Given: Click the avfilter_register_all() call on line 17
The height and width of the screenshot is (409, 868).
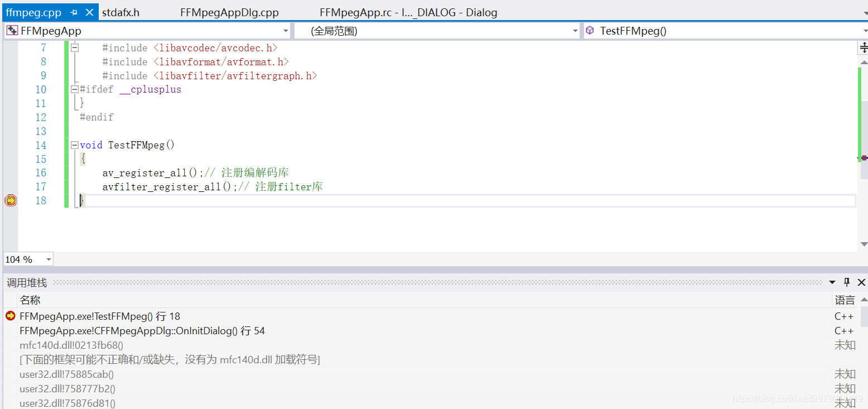Looking at the screenshot, I should click(170, 187).
